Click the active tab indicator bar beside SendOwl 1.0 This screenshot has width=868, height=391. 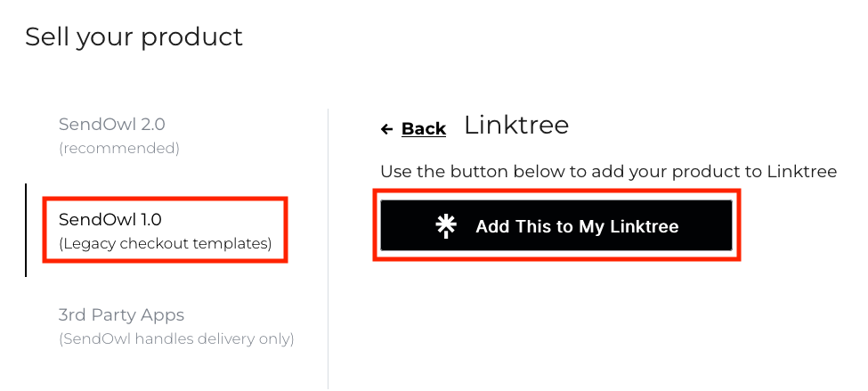pyautogui.click(x=27, y=230)
